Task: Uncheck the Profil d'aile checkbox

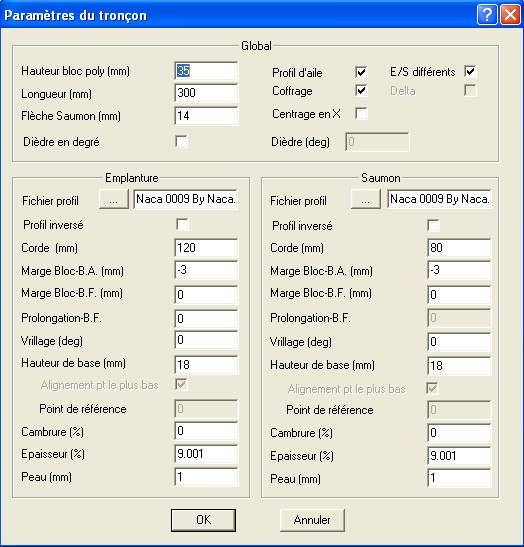Action: [361, 72]
